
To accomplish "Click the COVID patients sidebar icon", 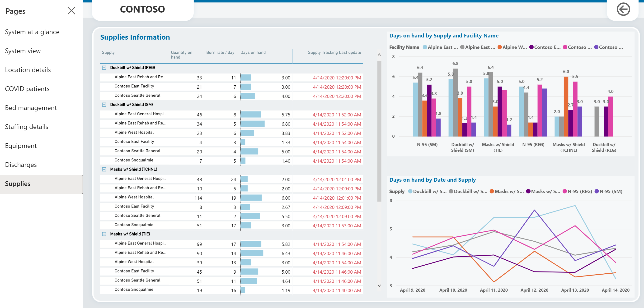I will (27, 89).
